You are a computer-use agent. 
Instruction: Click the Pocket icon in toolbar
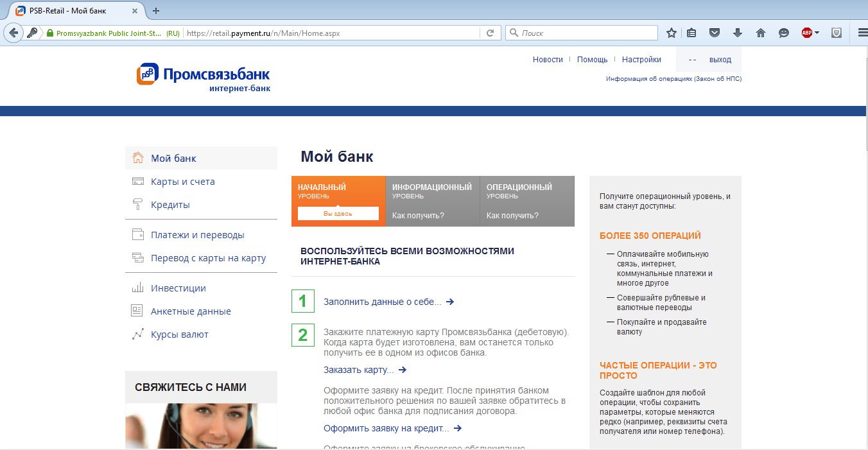click(715, 33)
